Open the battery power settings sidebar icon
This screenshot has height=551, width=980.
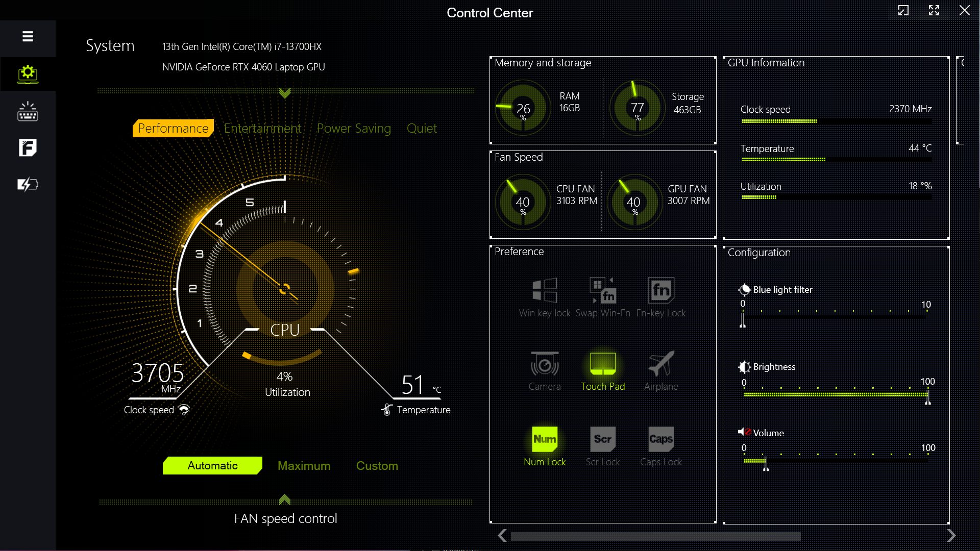click(x=28, y=184)
